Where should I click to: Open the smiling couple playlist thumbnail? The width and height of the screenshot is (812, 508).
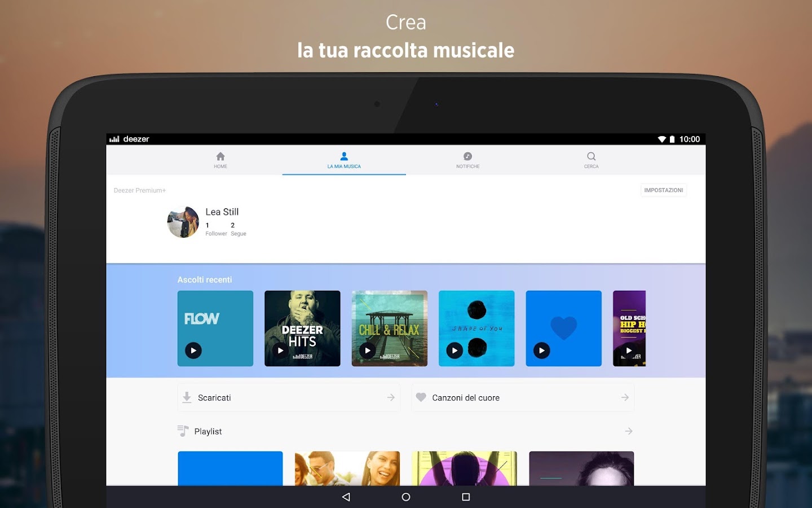[347, 468]
